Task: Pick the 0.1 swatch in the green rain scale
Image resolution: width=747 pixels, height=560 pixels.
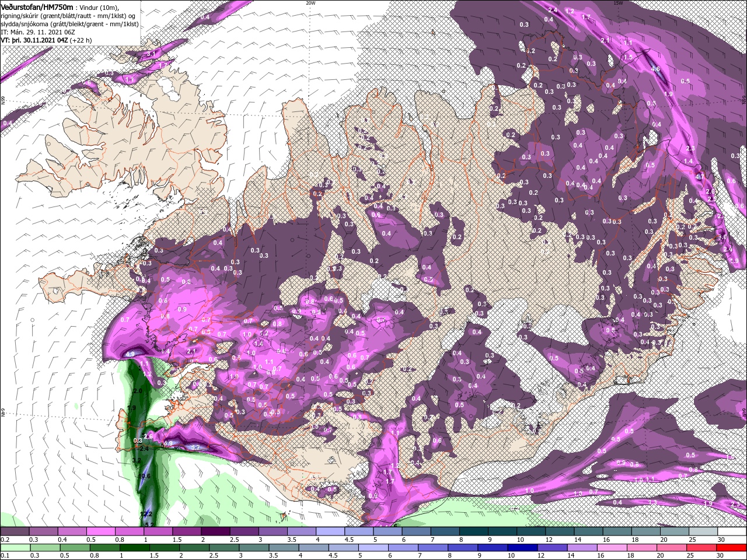Action: pyautogui.click(x=15, y=548)
